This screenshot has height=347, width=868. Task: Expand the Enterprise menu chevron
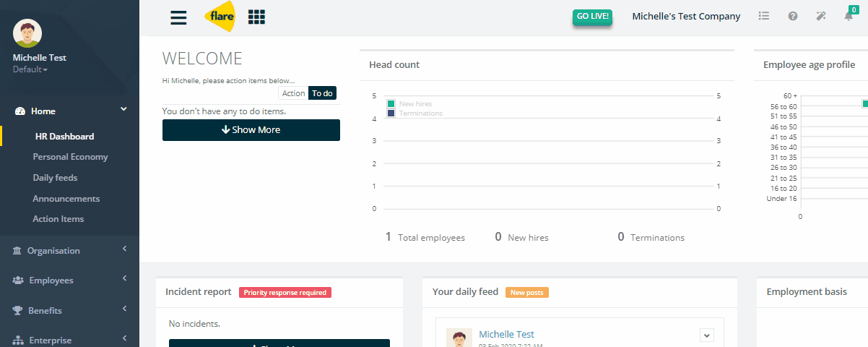coord(124,338)
